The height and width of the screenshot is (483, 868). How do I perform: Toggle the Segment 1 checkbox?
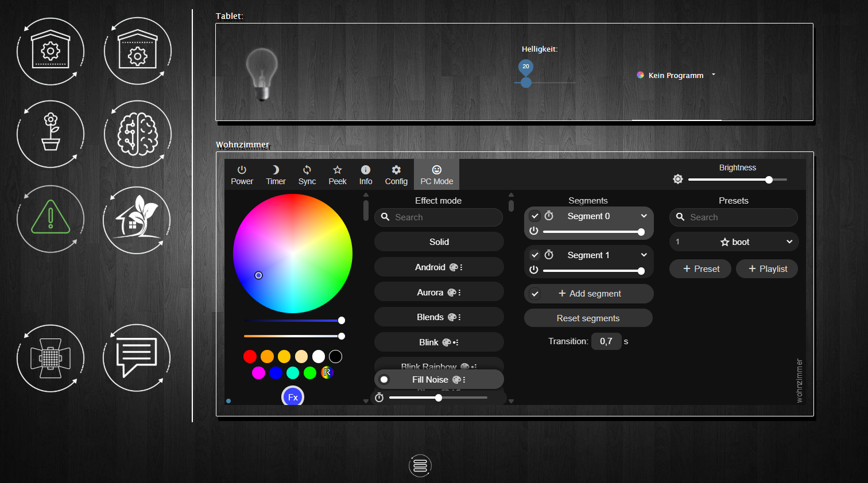point(535,255)
